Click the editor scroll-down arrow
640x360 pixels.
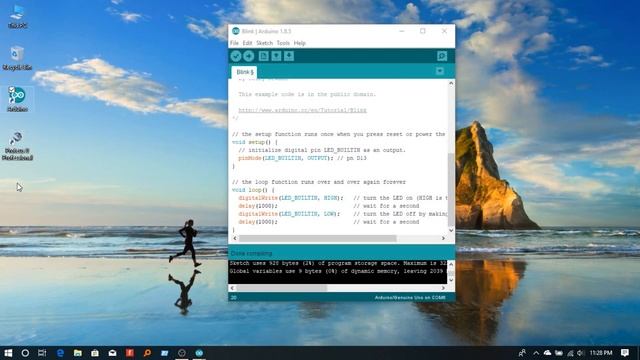pyautogui.click(x=451, y=230)
